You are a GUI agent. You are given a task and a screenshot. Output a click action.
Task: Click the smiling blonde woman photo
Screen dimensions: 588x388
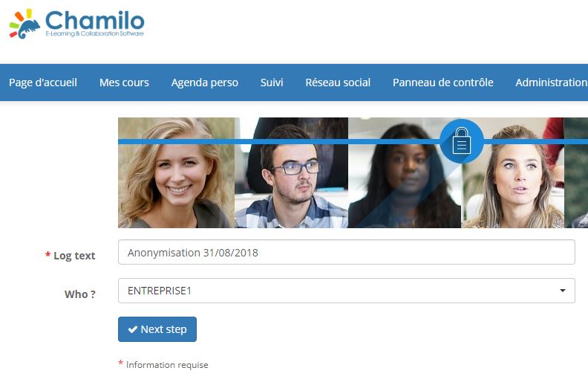176,172
